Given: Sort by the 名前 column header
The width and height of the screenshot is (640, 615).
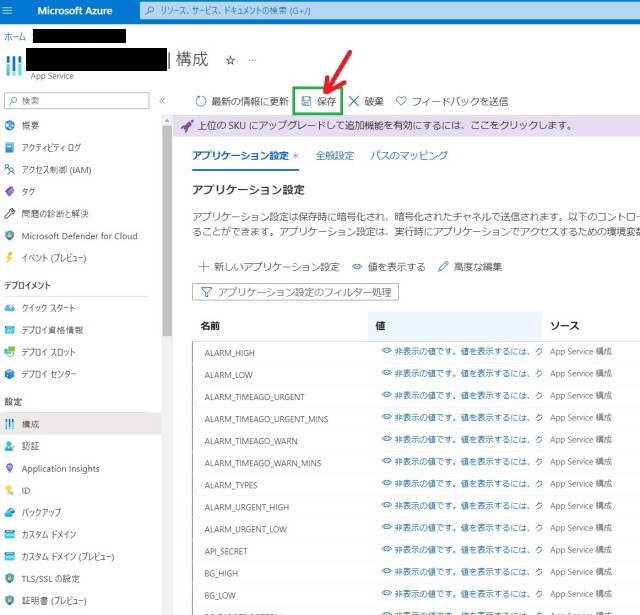Looking at the screenshot, I should [210, 326].
